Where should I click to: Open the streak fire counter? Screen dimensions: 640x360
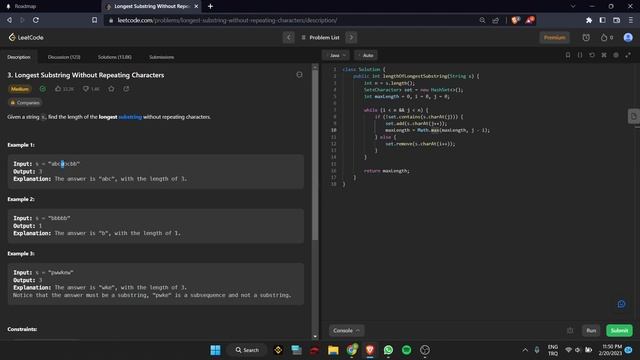pyautogui.click(x=607, y=37)
